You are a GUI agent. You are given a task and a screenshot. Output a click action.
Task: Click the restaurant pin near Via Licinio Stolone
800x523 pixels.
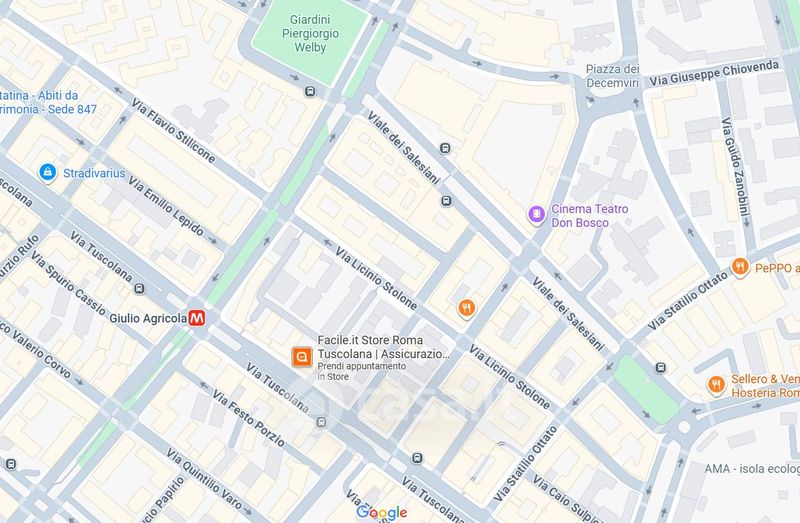pos(466,308)
